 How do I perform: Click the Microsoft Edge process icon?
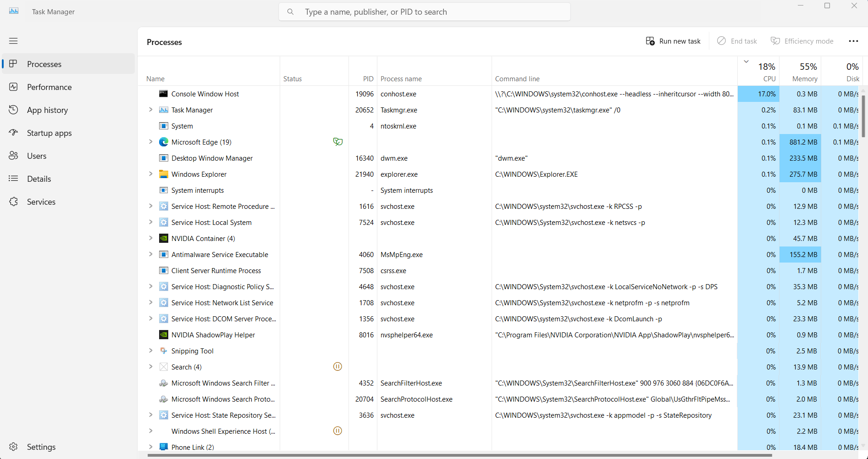pos(164,142)
